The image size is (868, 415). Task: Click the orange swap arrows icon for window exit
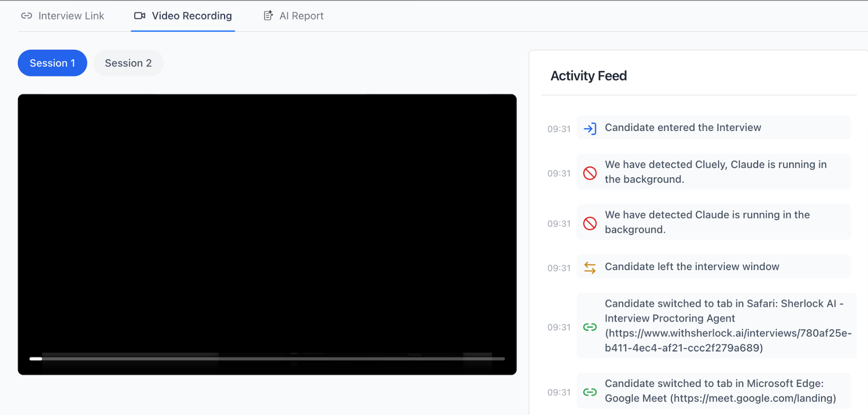[x=590, y=267]
